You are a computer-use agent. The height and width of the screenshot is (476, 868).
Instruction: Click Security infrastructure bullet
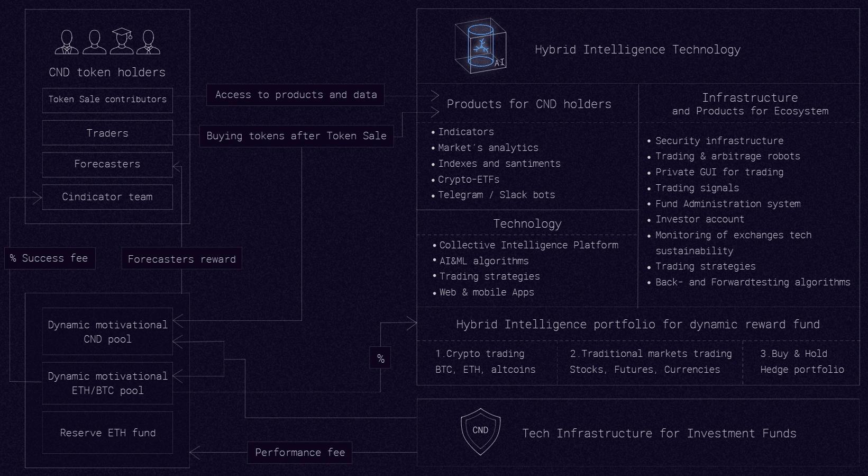coord(716,141)
